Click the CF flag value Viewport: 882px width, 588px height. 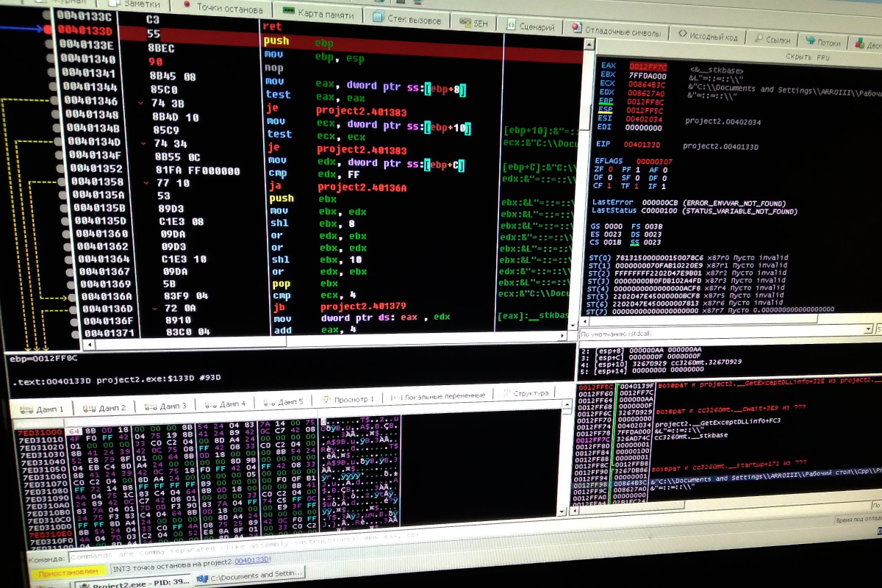[610, 185]
